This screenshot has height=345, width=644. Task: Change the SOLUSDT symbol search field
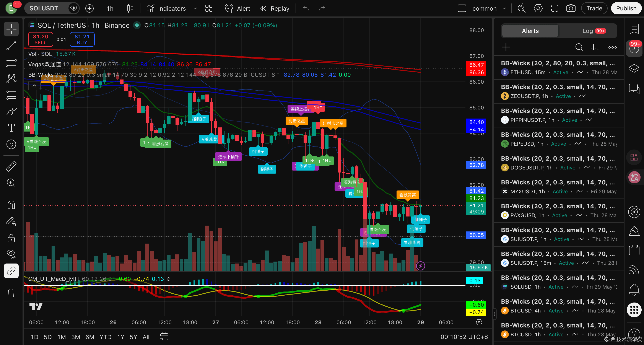pyautogui.click(x=44, y=8)
